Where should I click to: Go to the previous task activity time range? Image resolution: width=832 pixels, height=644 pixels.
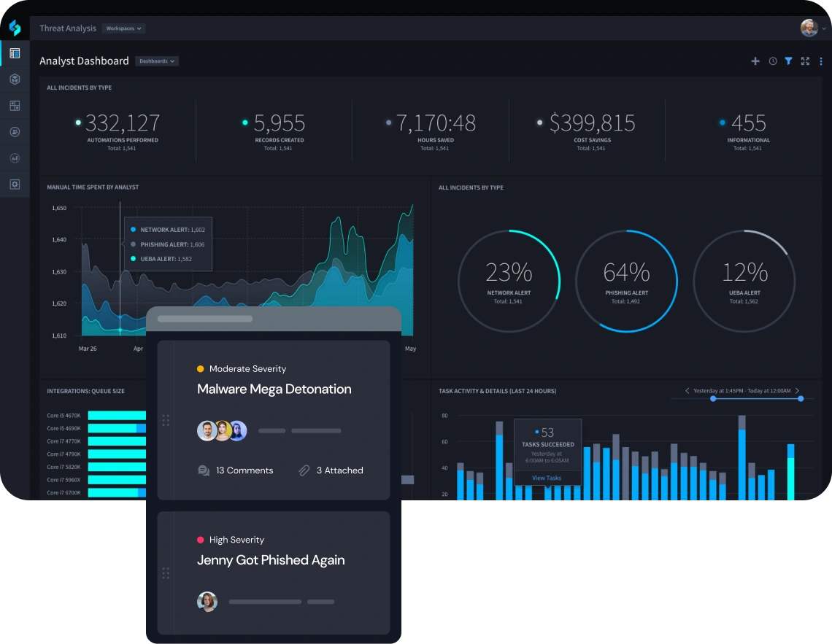(x=687, y=391)
